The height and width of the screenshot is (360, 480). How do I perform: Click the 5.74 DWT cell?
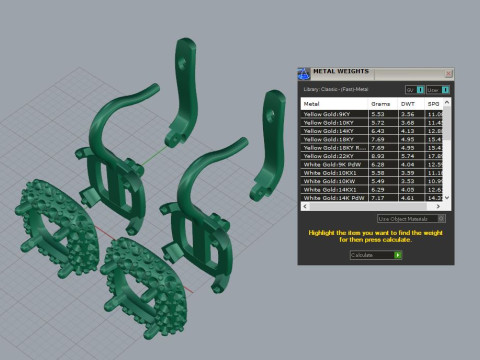point(411,156)
